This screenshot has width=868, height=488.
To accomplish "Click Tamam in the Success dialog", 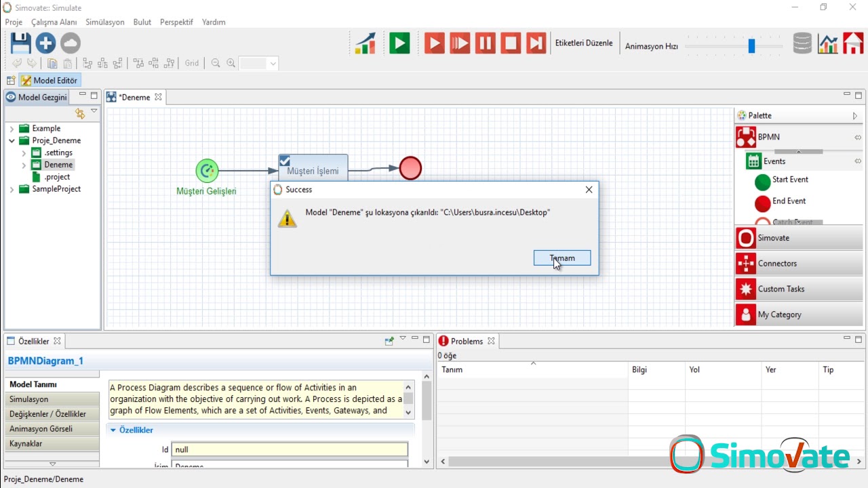I will 562,258.
